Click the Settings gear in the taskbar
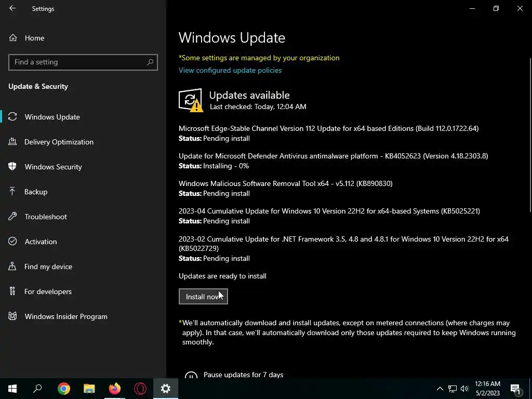The height and width of the screenshot is (399, 532). tap(166, 389)
